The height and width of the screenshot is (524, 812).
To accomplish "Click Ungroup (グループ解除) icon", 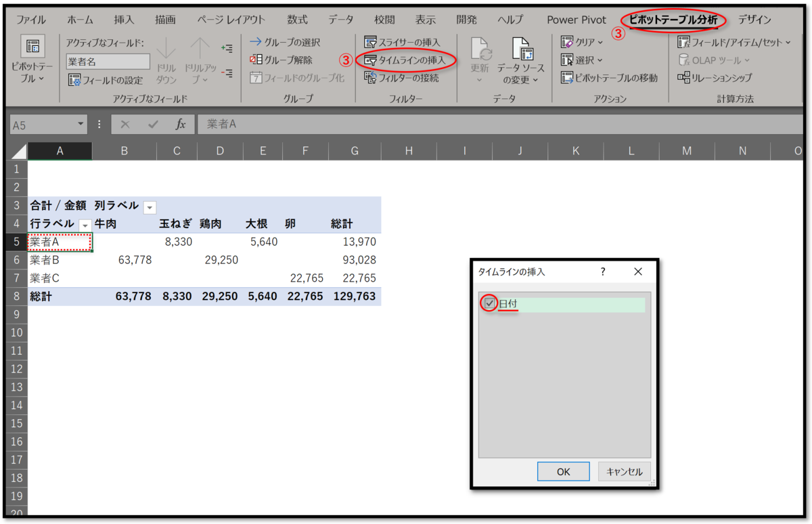I will 255,60.
